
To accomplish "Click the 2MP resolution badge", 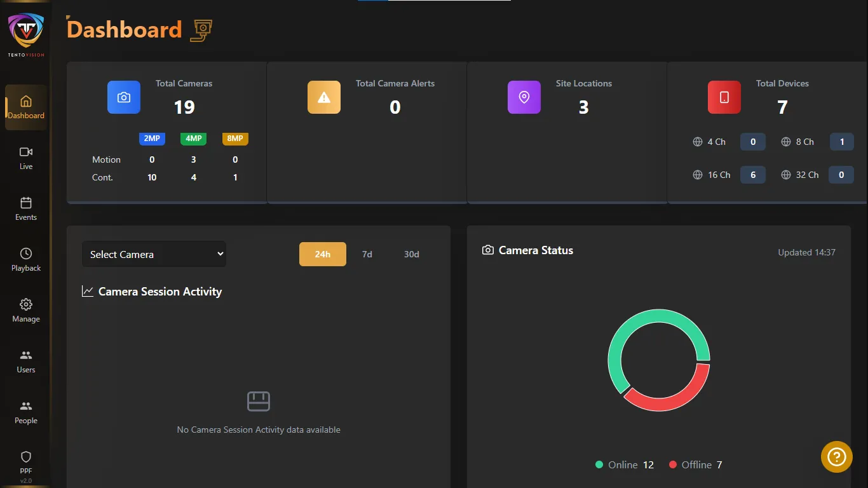I will [152, 139].
